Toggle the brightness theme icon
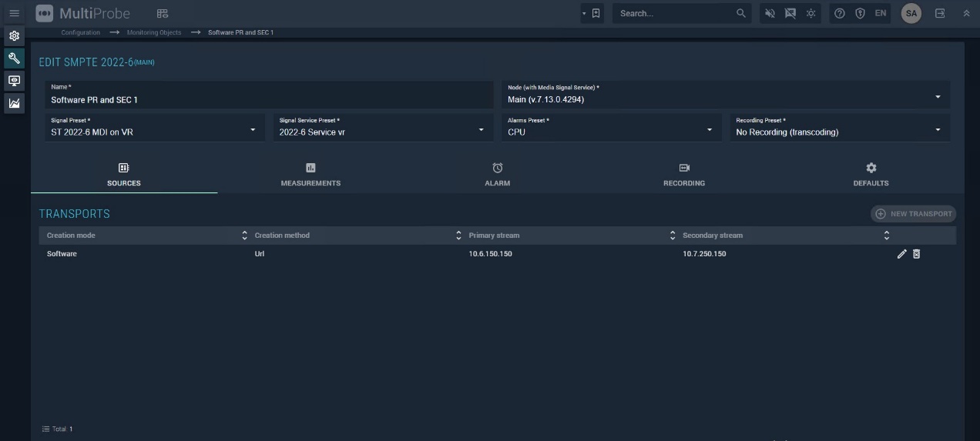Screen dimensions: 980x441 point(811,13)
